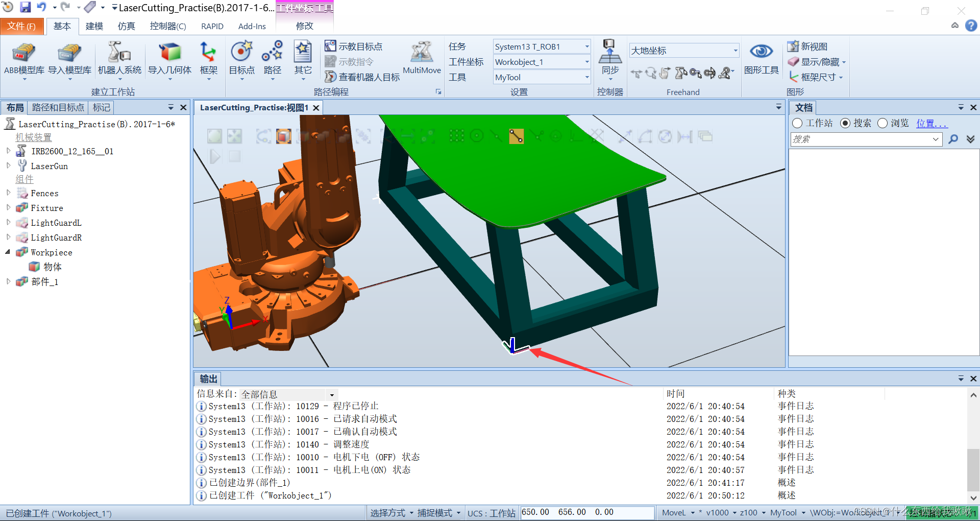Open the 文件 (F) menu
This screenshot has width=980, height=521.
tap(22, 26)
